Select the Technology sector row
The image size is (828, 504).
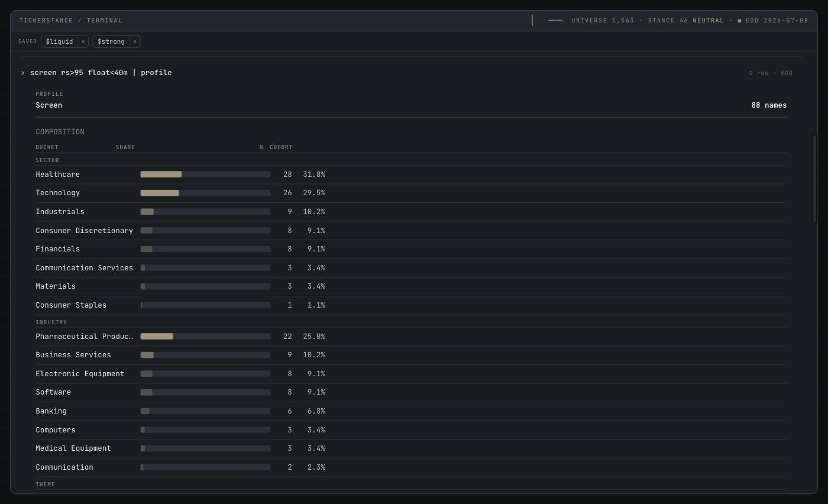[x=411, y=193]
